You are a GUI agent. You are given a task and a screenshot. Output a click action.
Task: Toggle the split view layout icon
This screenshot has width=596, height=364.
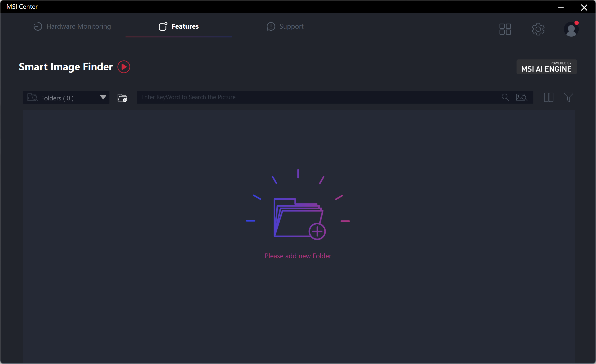point(548,98)
